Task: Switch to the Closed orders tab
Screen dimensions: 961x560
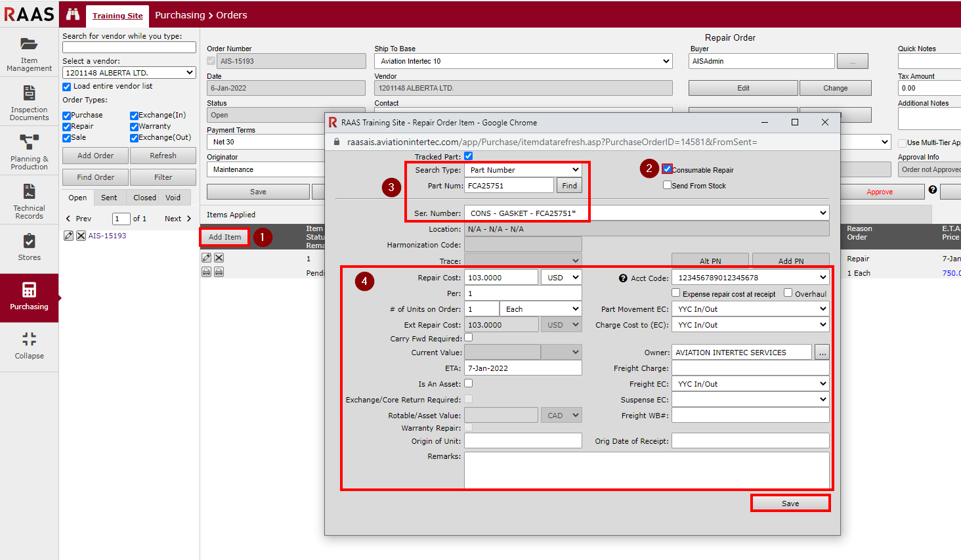Action: click(x=144, y=198)
